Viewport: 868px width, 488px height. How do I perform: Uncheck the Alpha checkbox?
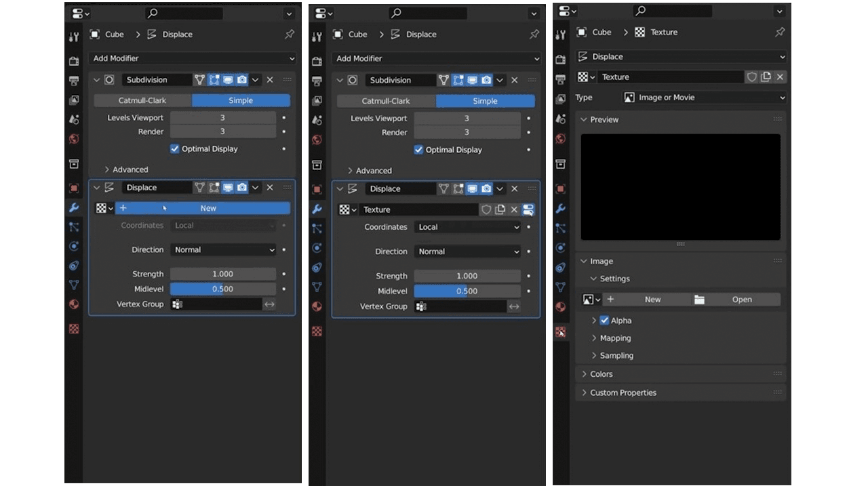coord(604,321)
